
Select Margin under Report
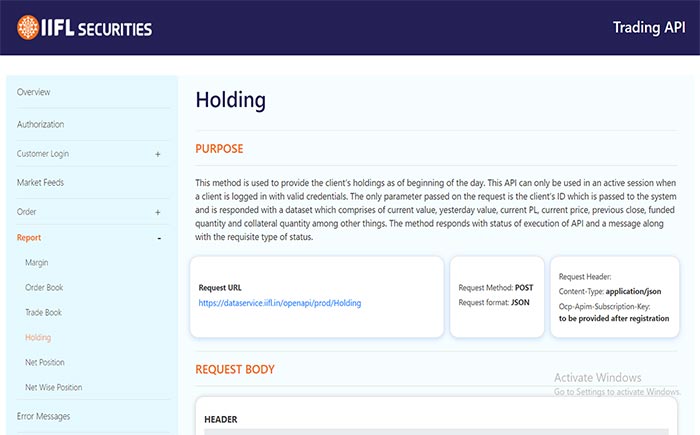click(x=37, y=262)
